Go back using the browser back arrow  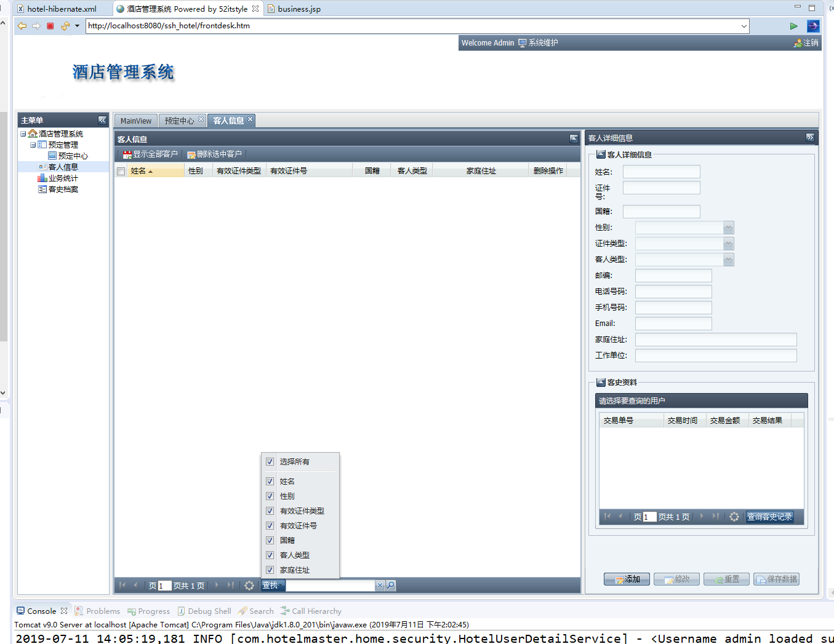click(22, 26)
